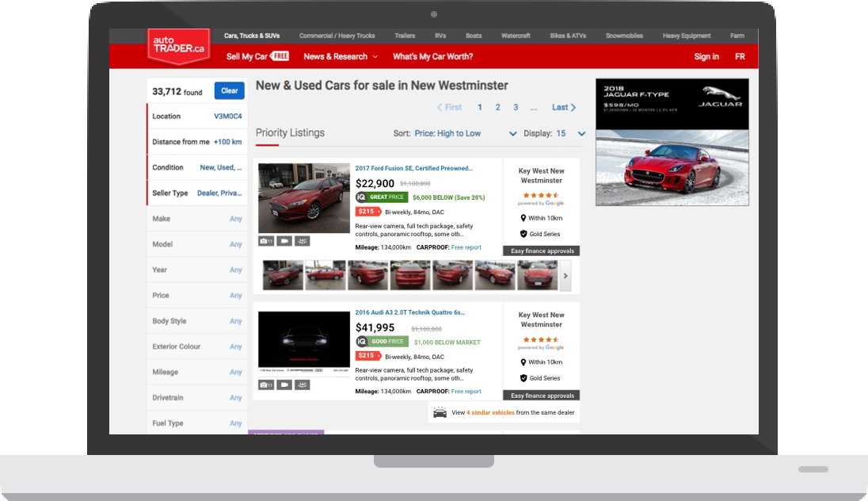868x501 pixels.
Task: Click video icon under Ford Fusion image
Action: [x=284, y=241]
